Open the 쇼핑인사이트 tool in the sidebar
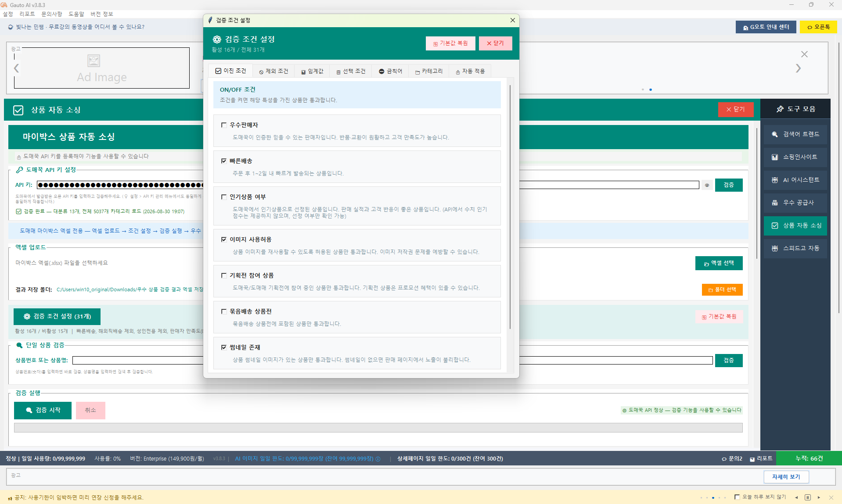Screen dimensions: 842x504 (x=795, y=157)
